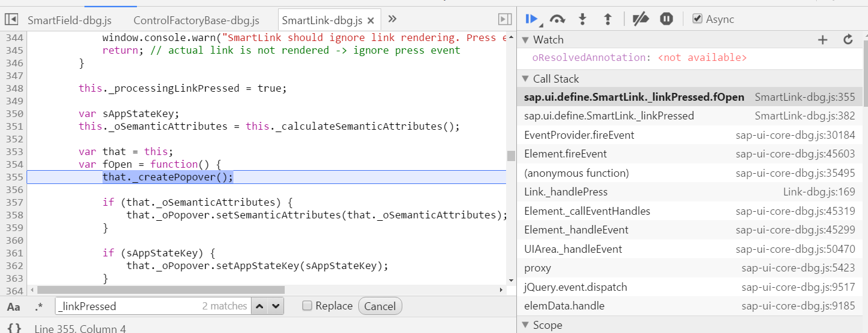This screenshot has height=333, width=868.
Task: Toggle the debugger sidebar pane icon
Action: click(505, 20)
